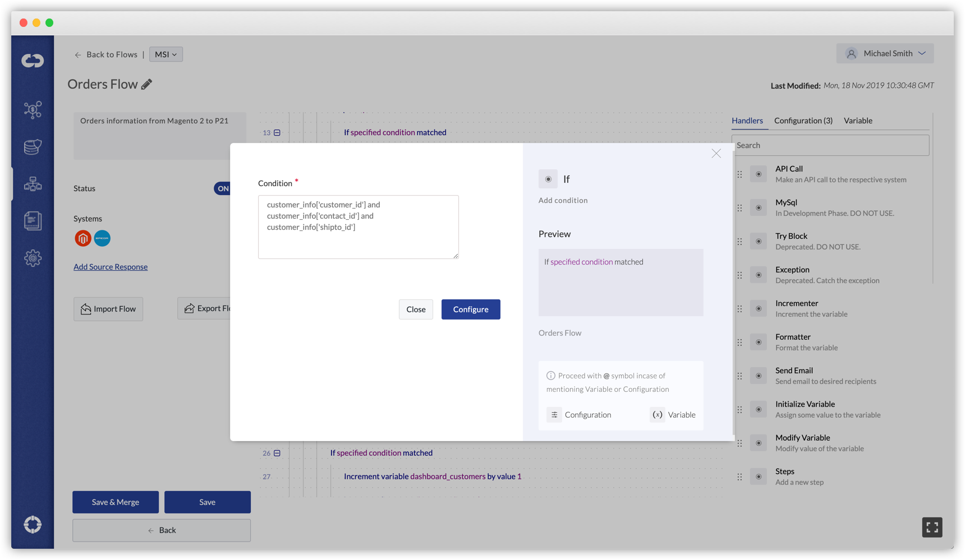Switch to the Handlers tab
Screen dimensions: 965x560
click(747, 121)
